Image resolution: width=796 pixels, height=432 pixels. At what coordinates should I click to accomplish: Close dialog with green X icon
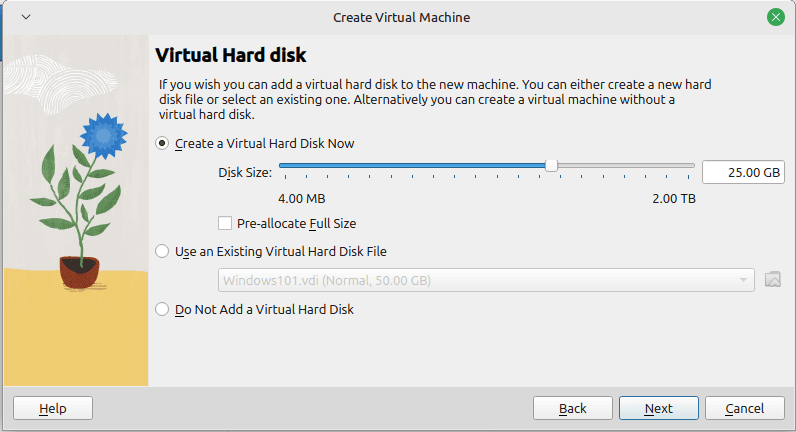pyautogui.click(x=775, y=17)
